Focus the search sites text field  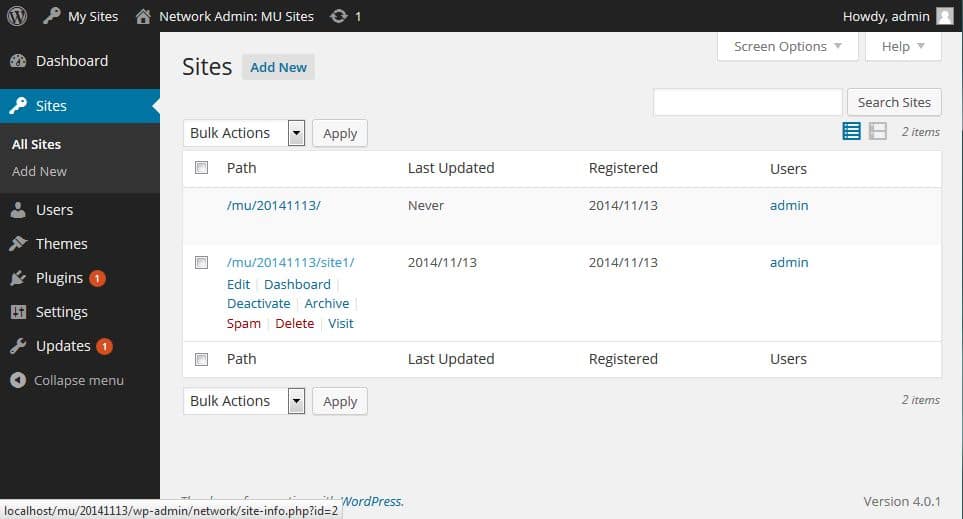click(747, 102)
